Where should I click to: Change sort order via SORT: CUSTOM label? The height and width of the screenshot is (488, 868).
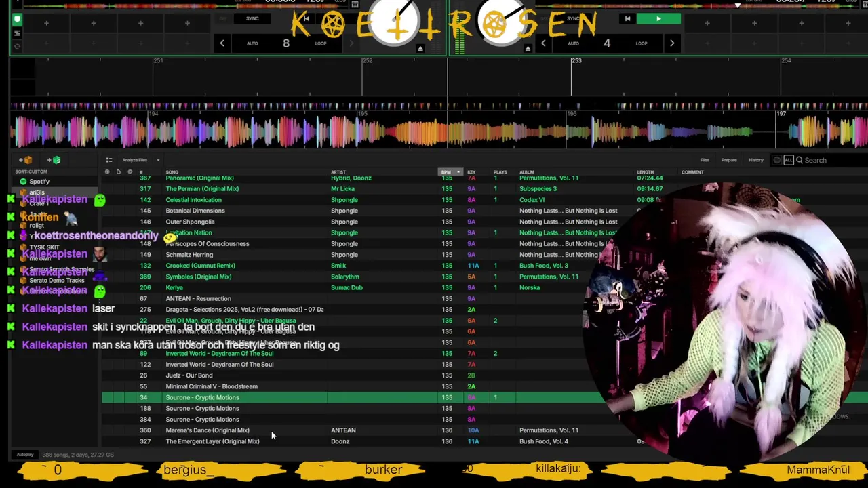(31, 172)
